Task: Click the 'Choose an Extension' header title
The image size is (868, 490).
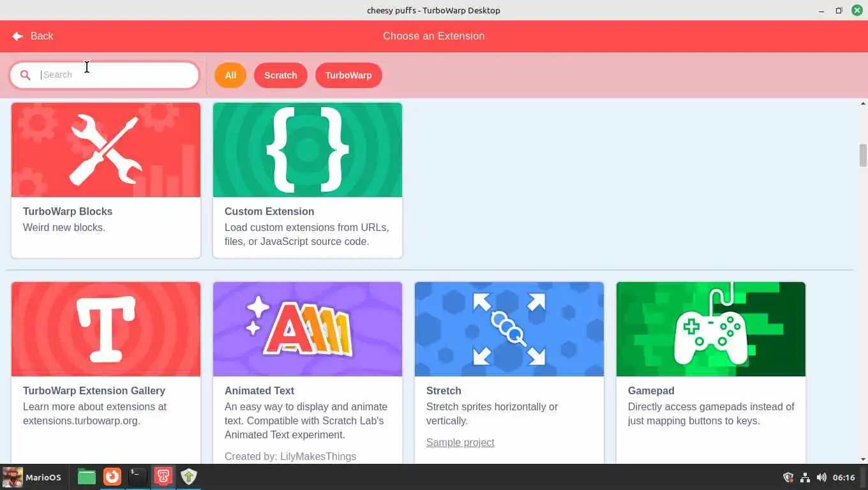Action: pyautogui.click(x=434, y=36)
